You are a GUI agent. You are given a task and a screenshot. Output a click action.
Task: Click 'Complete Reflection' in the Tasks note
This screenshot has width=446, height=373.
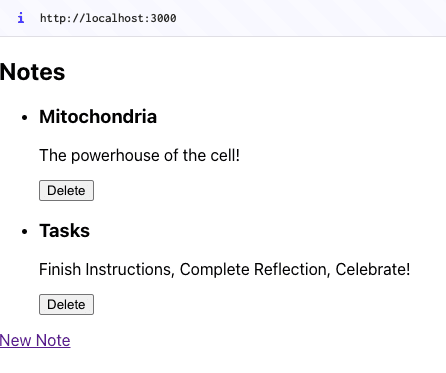255,269
